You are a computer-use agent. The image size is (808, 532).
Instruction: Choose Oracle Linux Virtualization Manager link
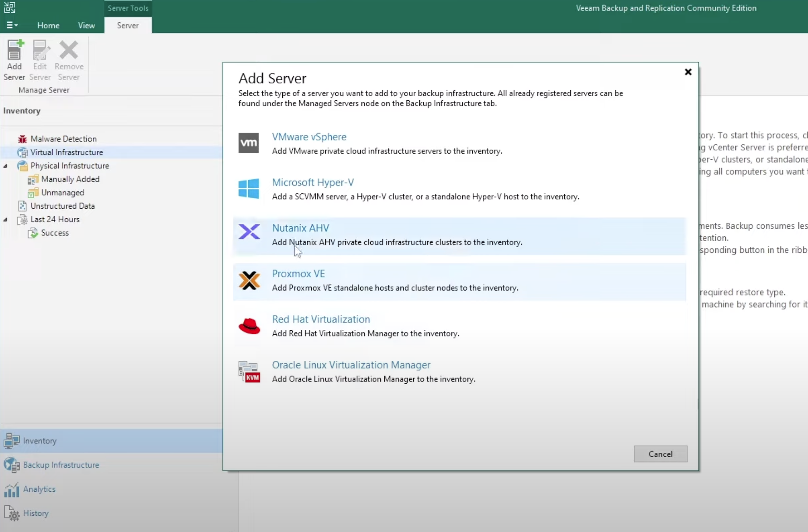(351, 365)
